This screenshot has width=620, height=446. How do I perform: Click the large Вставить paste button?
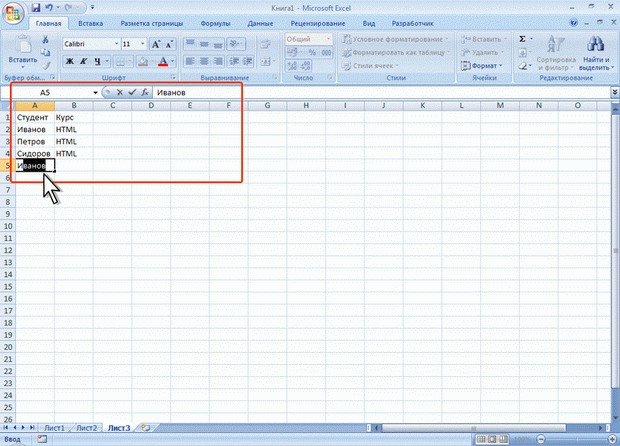(x=23, y=51)
